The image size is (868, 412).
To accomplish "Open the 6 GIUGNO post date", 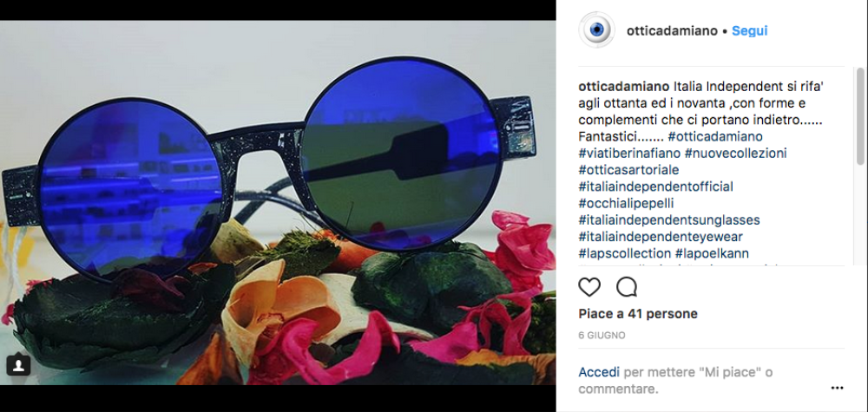I will [x=602, y=336].
